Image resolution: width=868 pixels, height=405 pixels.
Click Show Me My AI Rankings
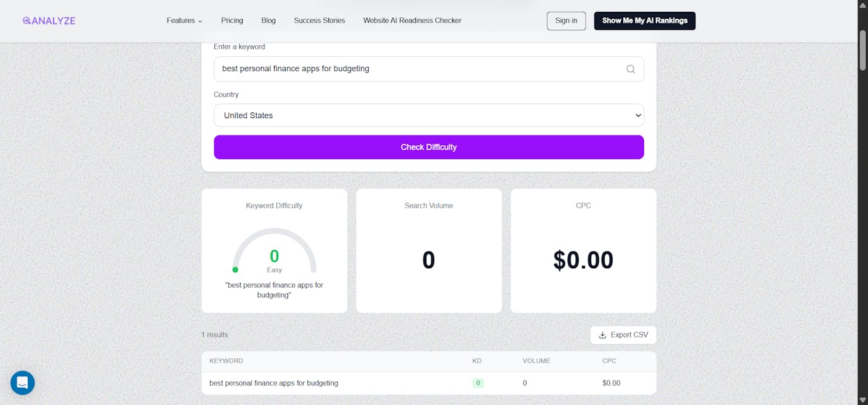pos(645,21)
